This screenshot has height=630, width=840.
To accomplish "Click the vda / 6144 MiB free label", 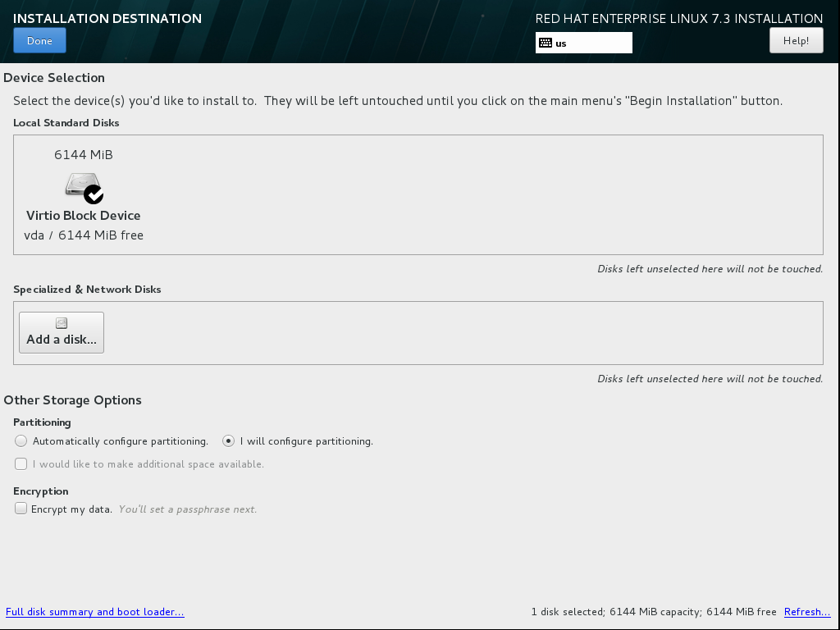I will pyautogui.click(x=84, y=235).
